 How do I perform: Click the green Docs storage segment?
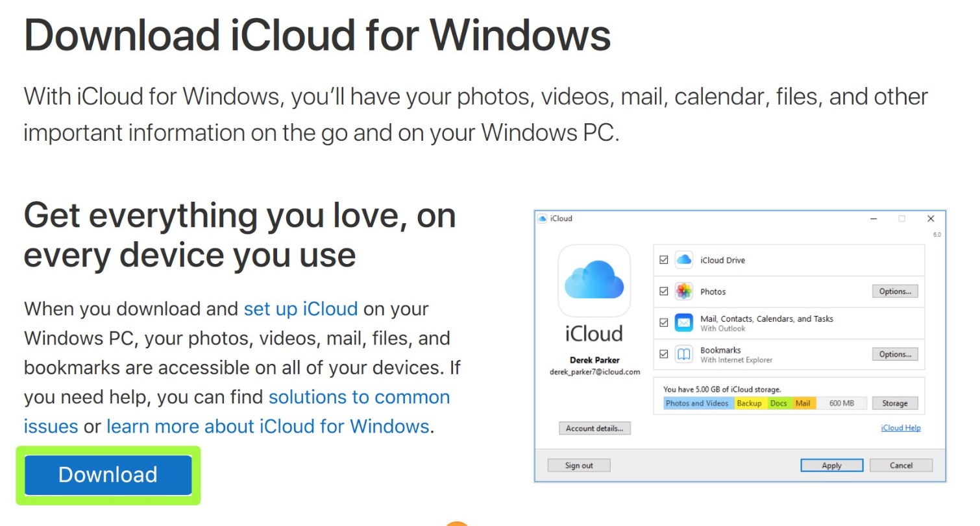point(779,403)
